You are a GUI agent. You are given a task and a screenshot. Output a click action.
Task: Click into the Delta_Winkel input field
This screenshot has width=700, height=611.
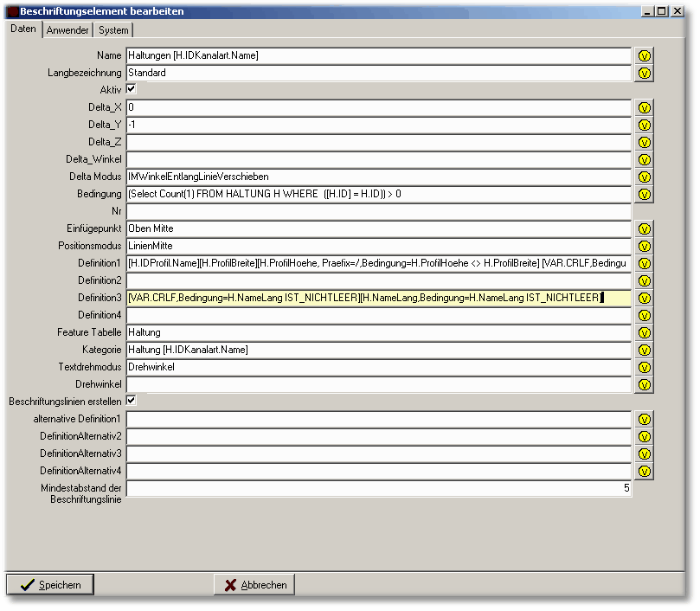pos(378,159)
